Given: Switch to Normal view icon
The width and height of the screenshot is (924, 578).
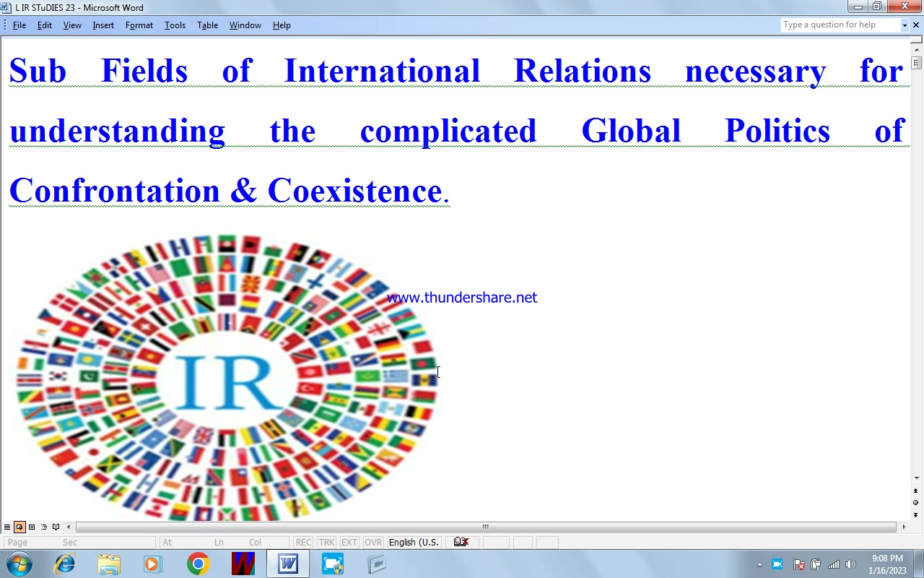Looking at the screenshot, I should click(7, 527).
